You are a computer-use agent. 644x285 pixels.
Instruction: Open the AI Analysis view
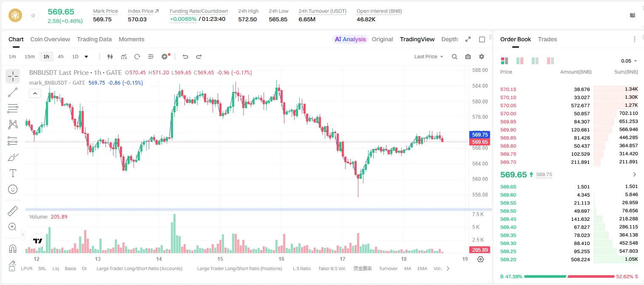click(x=350, y=39)
